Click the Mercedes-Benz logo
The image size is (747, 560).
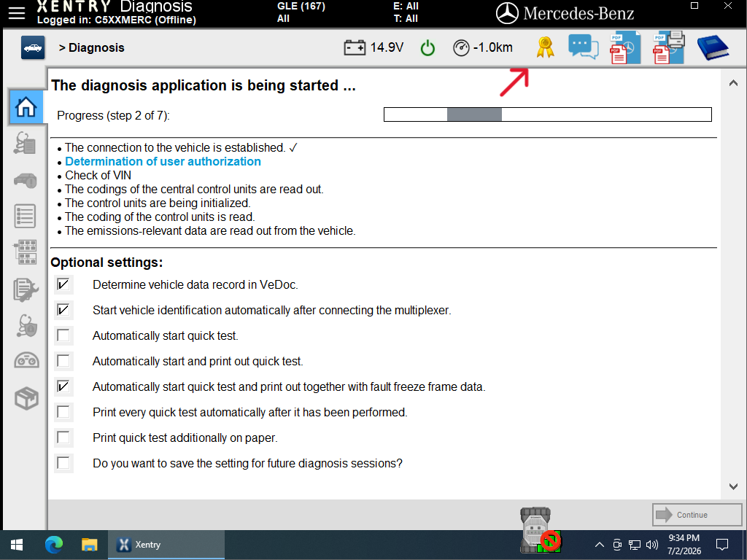tap(565, 13)
